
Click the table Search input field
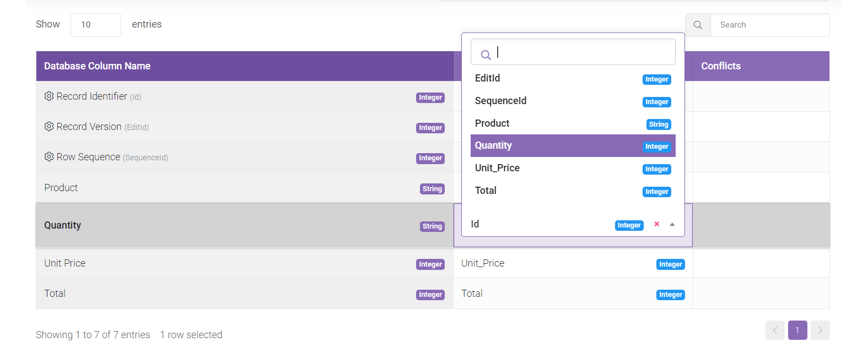tap(769, 25)
